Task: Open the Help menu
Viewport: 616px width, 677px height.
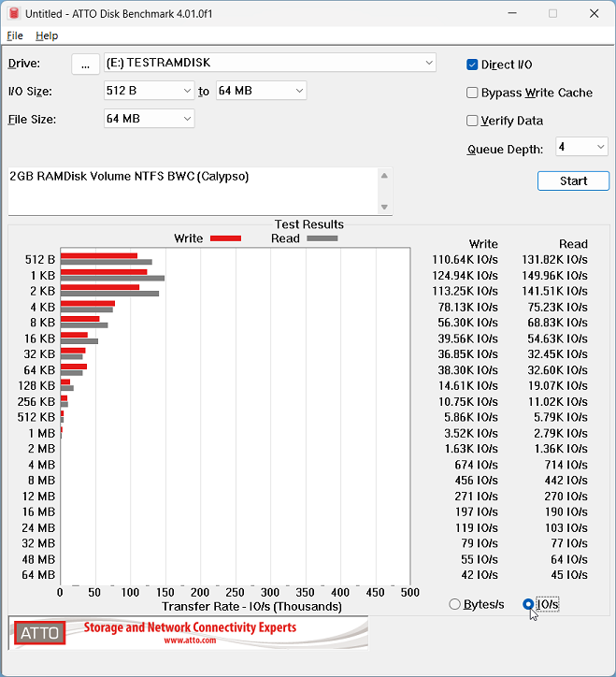Action: 47,36
